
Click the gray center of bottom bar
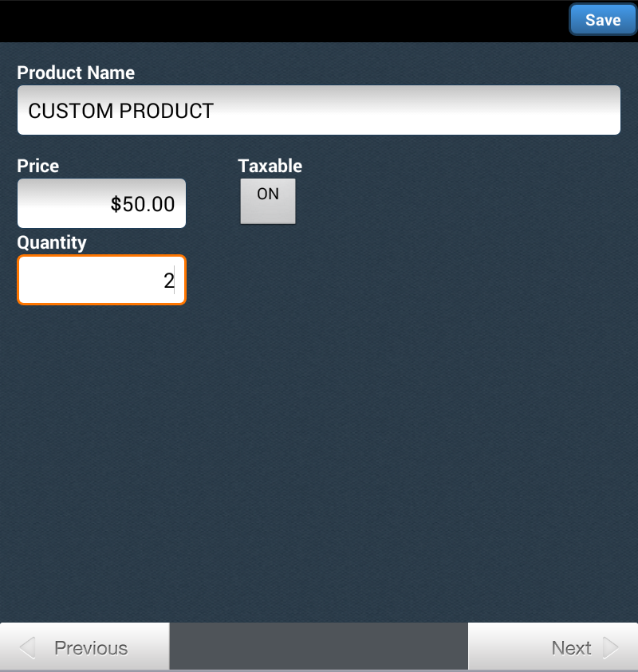pyautogui.click(x=319, y=646)
